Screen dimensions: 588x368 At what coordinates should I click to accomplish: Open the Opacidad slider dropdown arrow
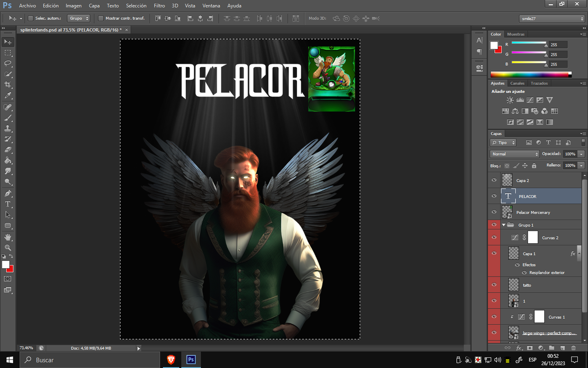[582, 154]
